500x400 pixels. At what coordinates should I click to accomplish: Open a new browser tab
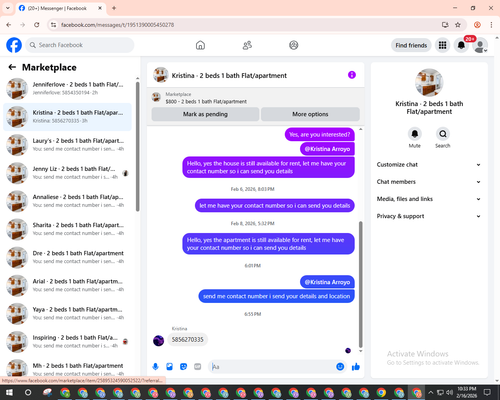(x=114, y=8)
